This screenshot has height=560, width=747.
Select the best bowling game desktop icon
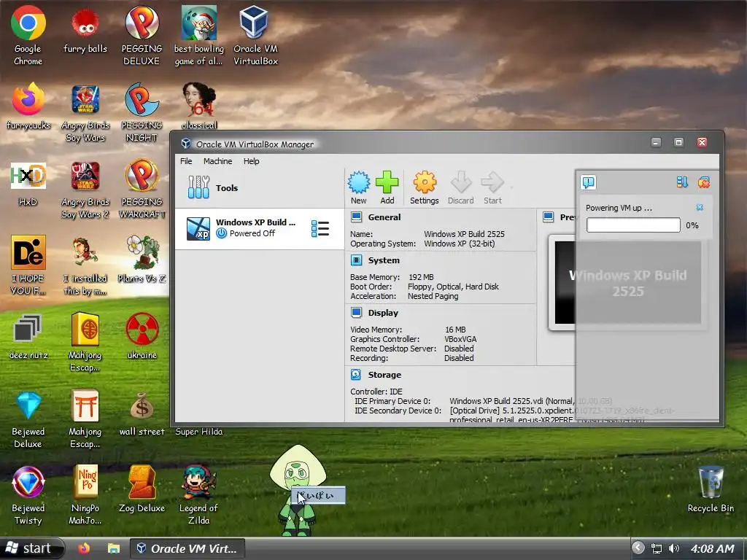click(198, 36)
